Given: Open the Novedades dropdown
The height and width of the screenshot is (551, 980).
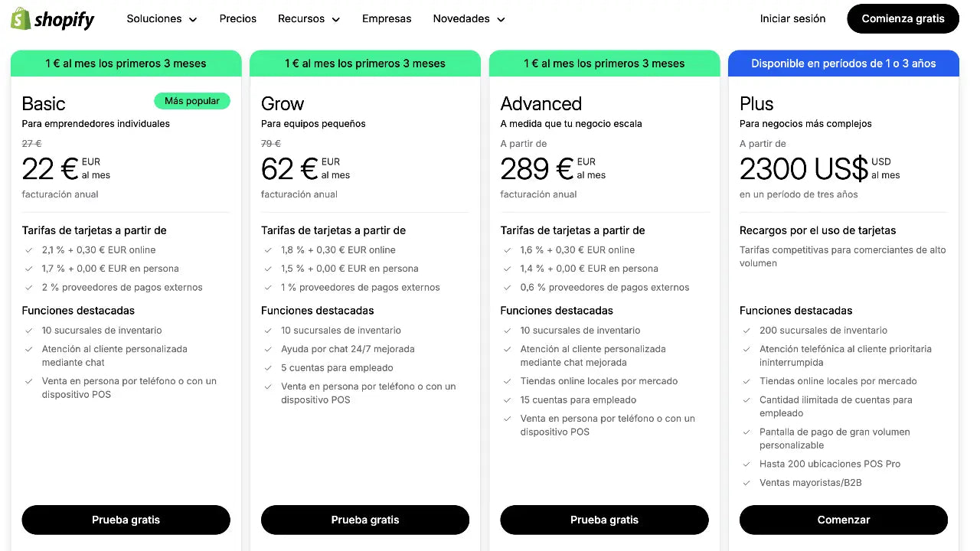Looking at the screenshot, I should [469, 18].
